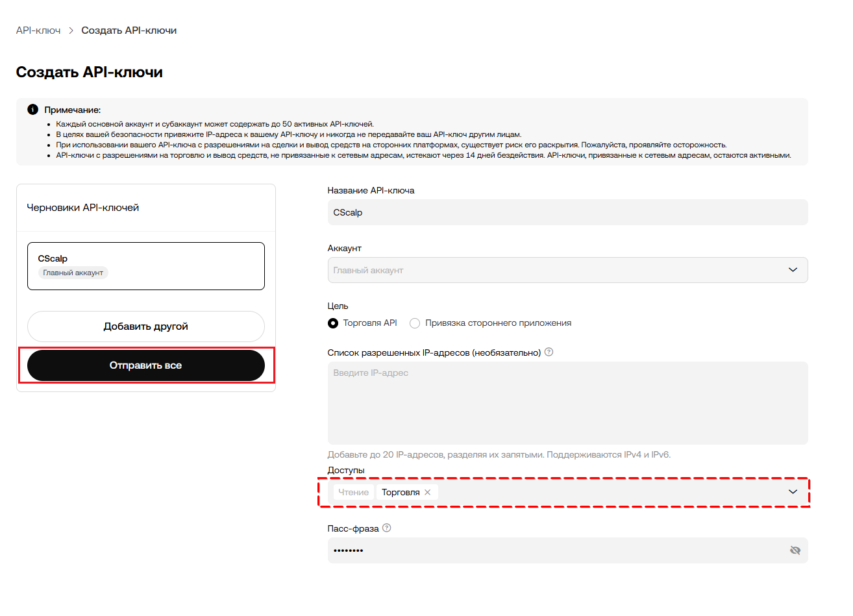Click the Создать API-ключи breadcrumb item

coord(129,31)
